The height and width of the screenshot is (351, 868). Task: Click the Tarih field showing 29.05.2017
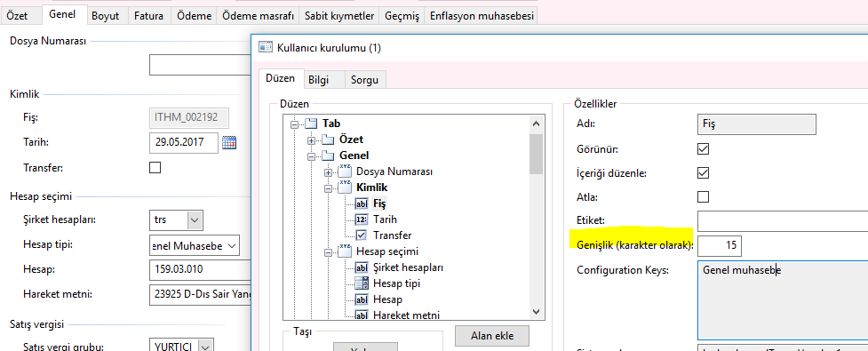[184, 142]
